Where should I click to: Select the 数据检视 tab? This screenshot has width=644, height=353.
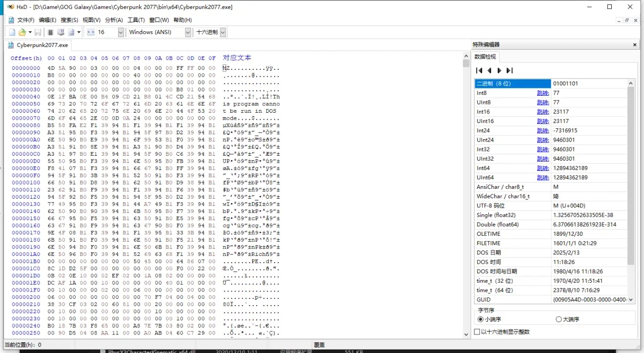pyautogui.click(x=485, y=57)
